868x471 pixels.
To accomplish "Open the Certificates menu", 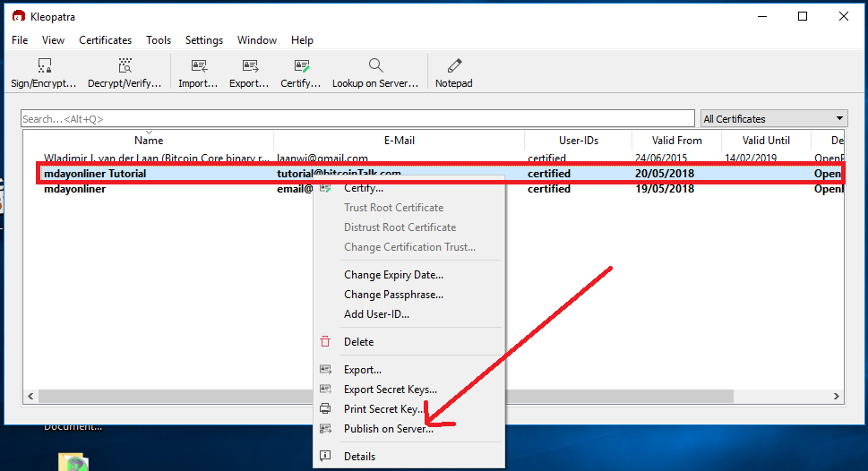I will coord(105,40).
